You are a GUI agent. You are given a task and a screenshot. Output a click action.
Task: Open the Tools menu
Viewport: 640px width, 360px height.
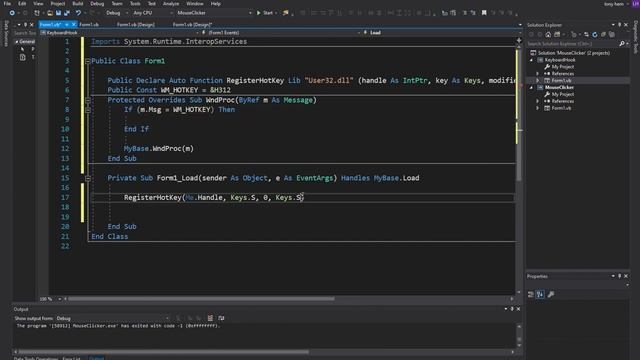[135, 4]
